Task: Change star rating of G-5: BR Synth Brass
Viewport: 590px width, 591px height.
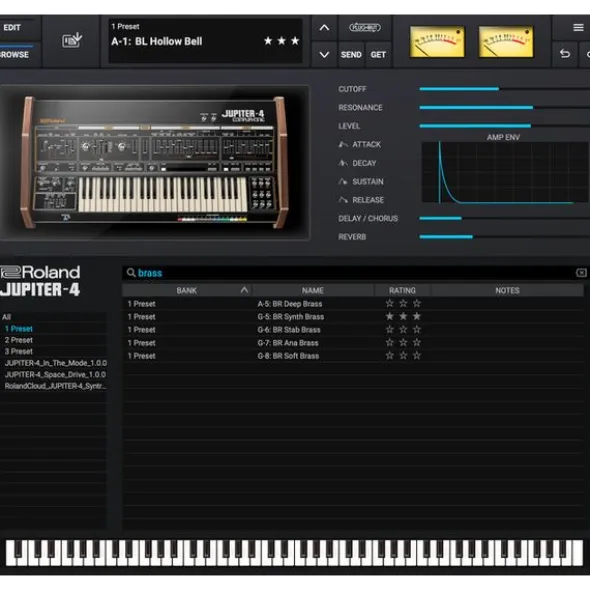Action: 403,316
